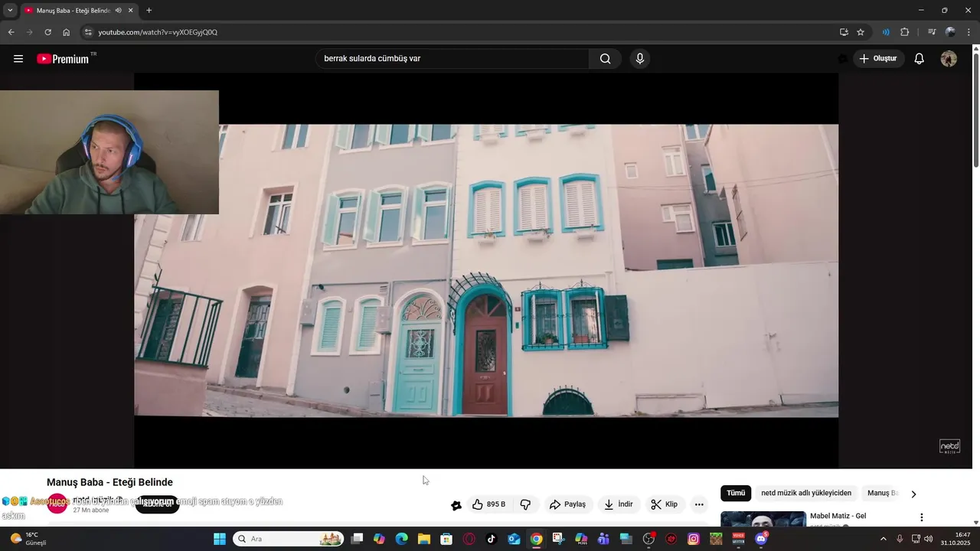Open Microsoft Store from taskbar
The image size is (980, 551).
(446, 539)
